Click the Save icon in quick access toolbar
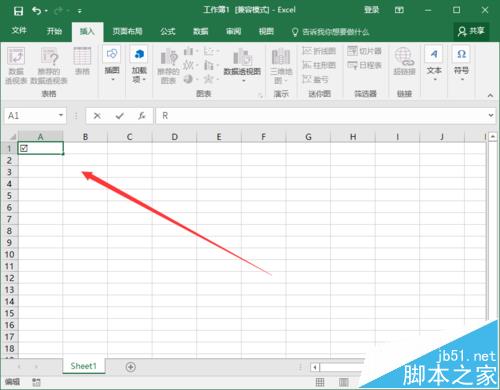 coord(18,11)
